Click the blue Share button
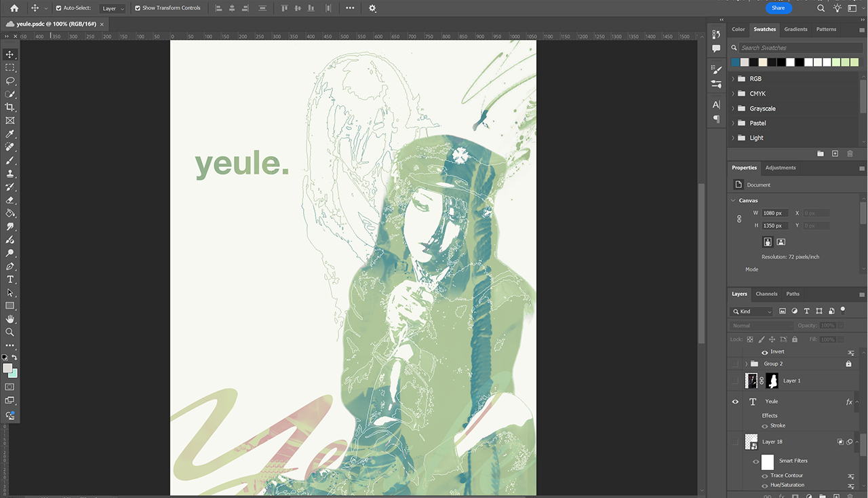868x498 pixels. (x=778, y=8)
